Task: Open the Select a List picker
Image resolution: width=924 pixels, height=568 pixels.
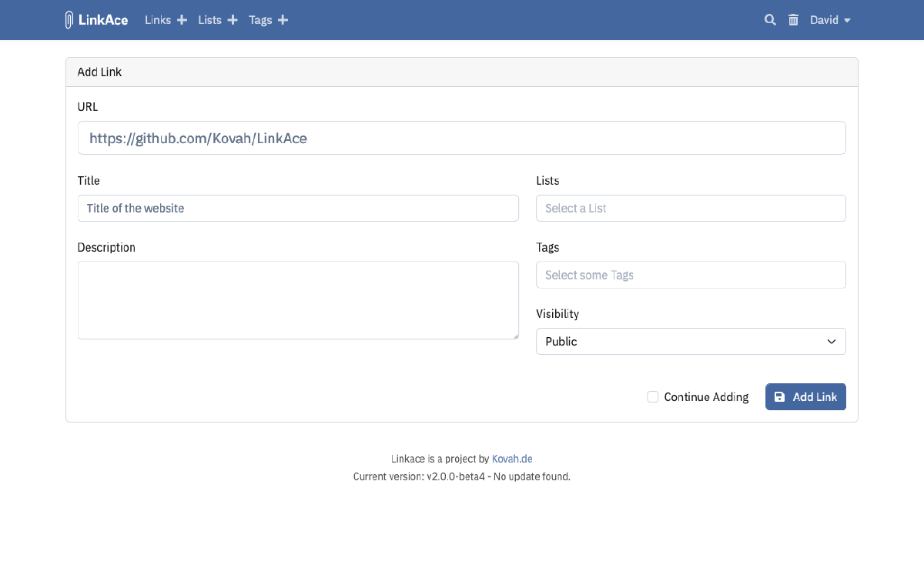Action: click(x=691, y=208)
